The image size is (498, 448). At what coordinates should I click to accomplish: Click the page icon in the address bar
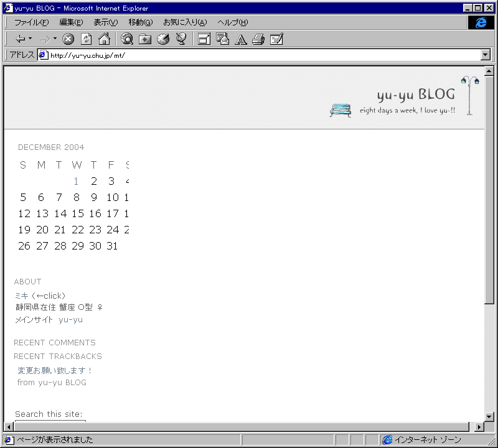[x=43, y=55]
